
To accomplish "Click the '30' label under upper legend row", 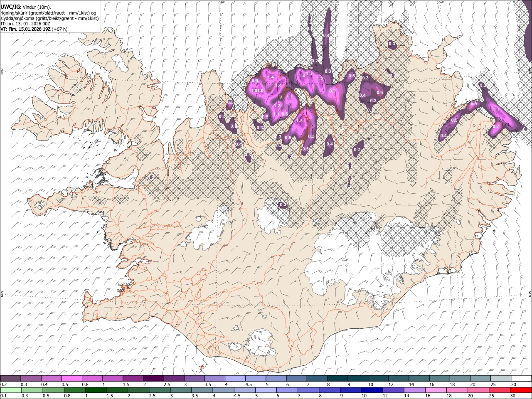I will click(514, 384).
